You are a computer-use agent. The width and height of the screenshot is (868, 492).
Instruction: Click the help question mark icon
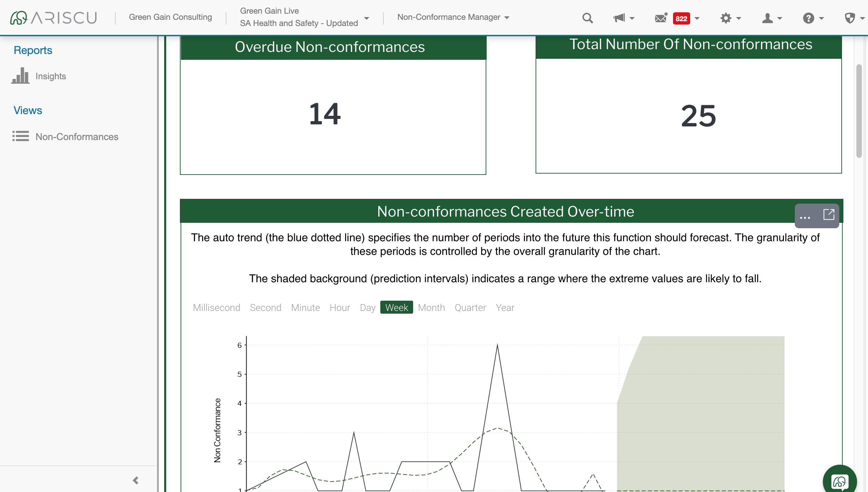pos(808,18)
